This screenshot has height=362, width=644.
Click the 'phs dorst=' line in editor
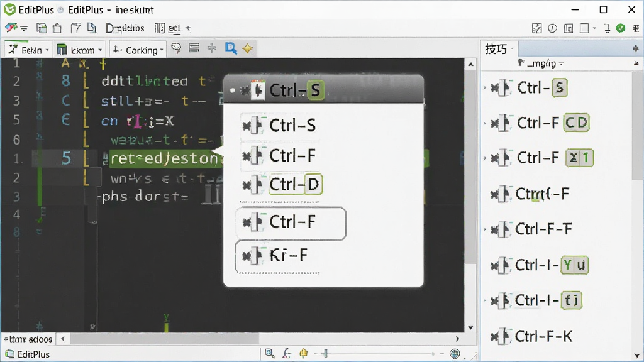[x=145, y=196]
